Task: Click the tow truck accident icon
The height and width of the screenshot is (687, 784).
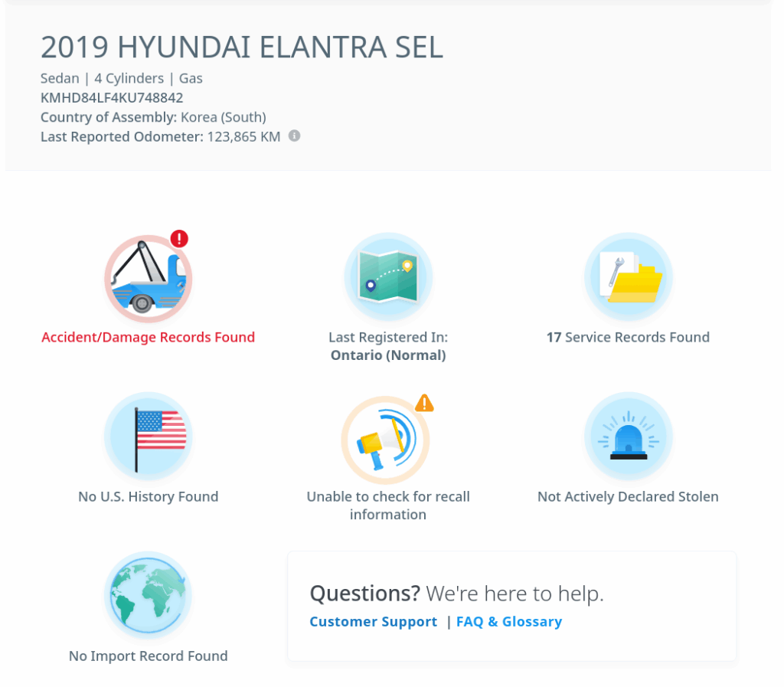Action: [x=148, y=279]
